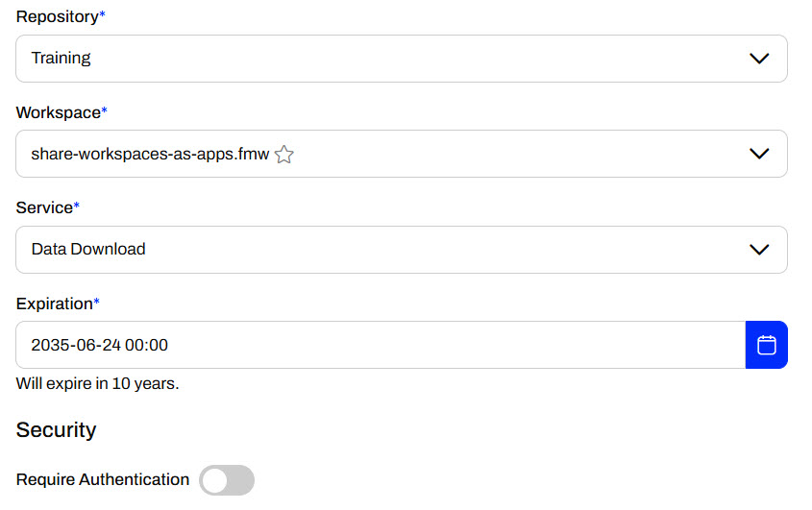The width and height of the screenshot is (812, 510).
Task: Expand the Workspace dropdown chevron
Action: point(759,154)
